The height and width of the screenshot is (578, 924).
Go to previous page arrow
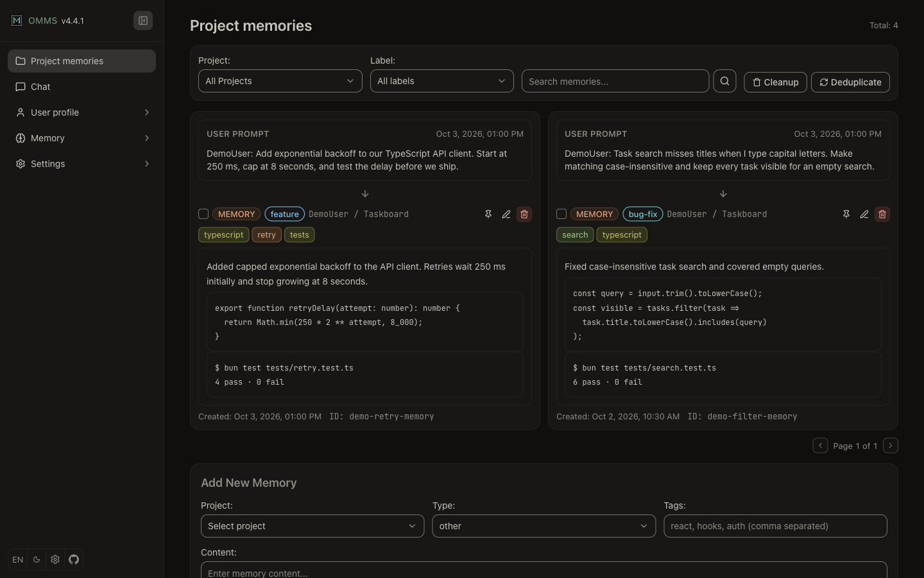point(820,445)
